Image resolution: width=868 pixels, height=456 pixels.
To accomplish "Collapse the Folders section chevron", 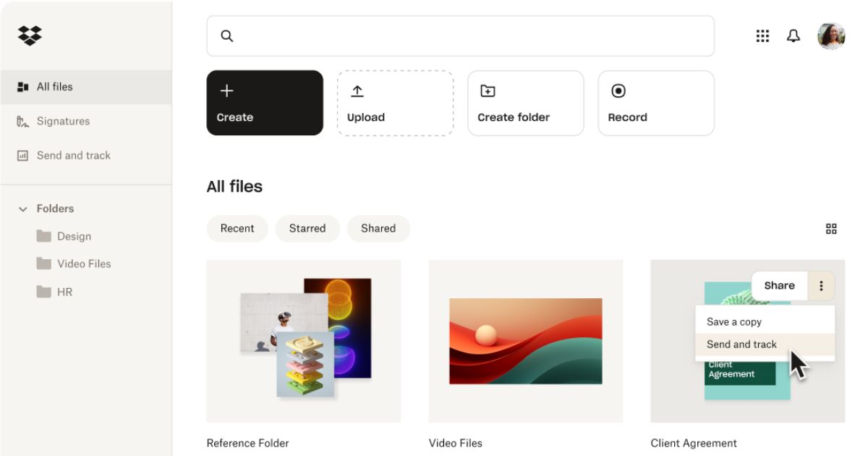I will [x=22, y=209].
